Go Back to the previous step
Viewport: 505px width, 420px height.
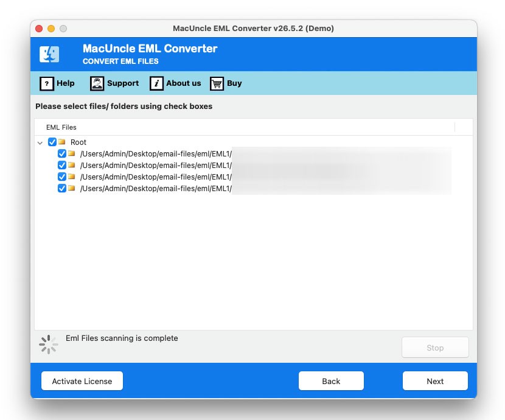coord(331,381)
